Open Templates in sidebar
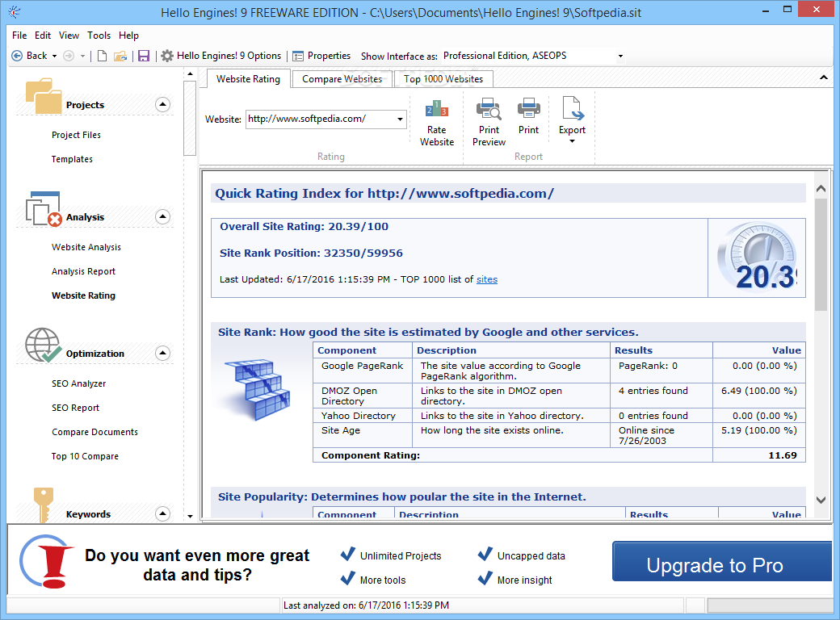840x620 pixels. 72,159
